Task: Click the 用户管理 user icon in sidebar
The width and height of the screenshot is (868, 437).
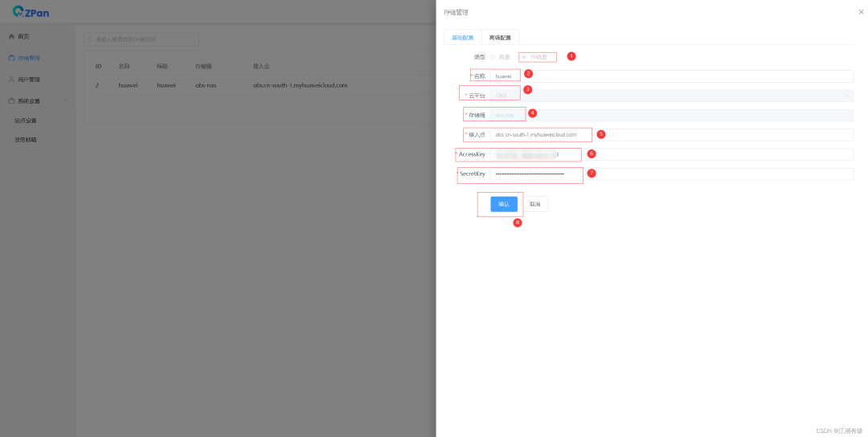Action: (11, 80)
